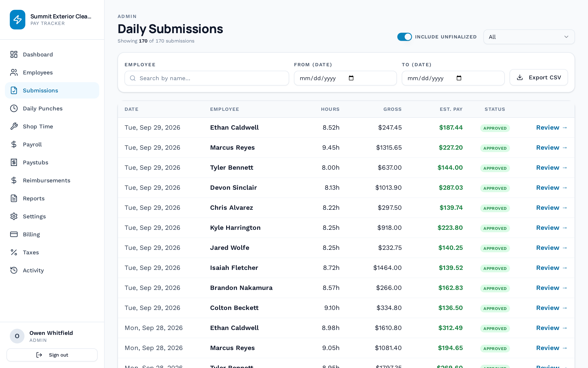
Task: Review Marcus Reyes's Sep 29 submission
Action: coord(551,147)
